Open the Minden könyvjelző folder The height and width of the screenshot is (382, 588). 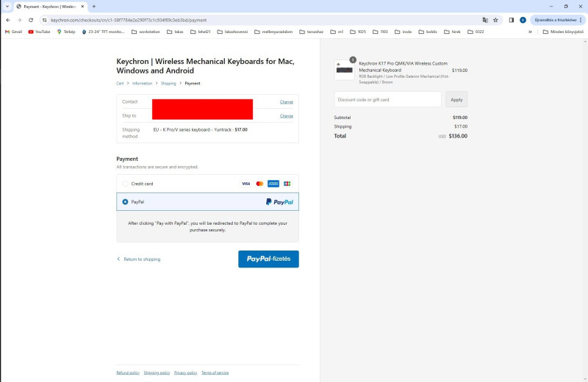(563, 32)
